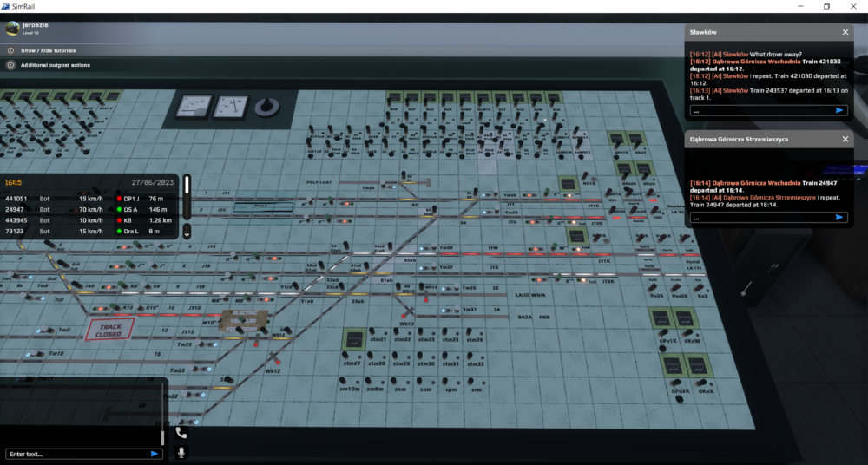Send message arrow in Dąbrowa Górnicza Strzemieszyce chat

pos(839,217)
